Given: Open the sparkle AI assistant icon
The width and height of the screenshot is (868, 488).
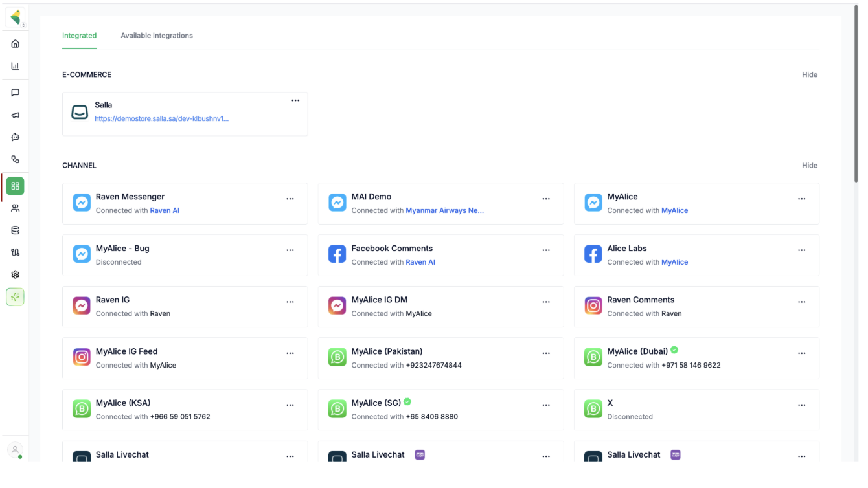Looking at the screenshot, I should (x=16, y=297).
